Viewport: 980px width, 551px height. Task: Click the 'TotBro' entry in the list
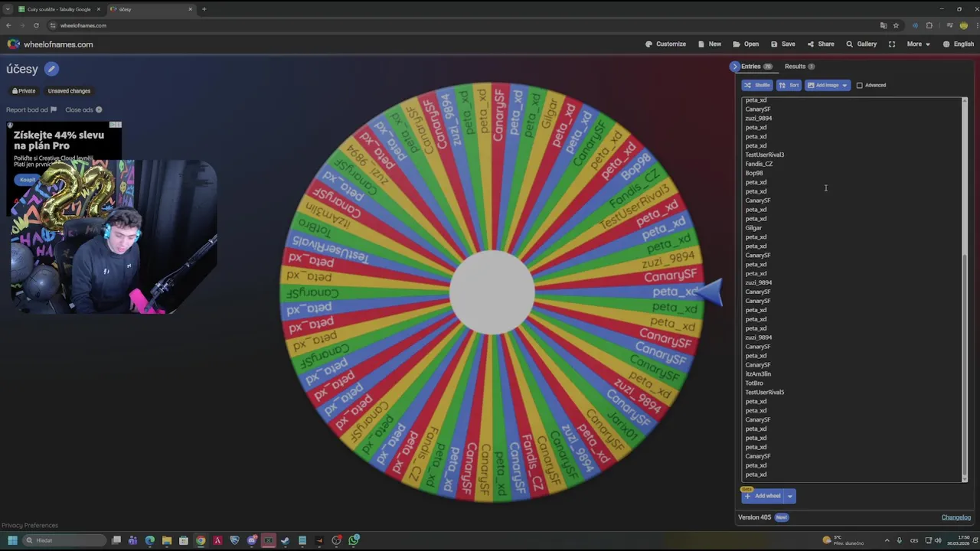[754, 383]
